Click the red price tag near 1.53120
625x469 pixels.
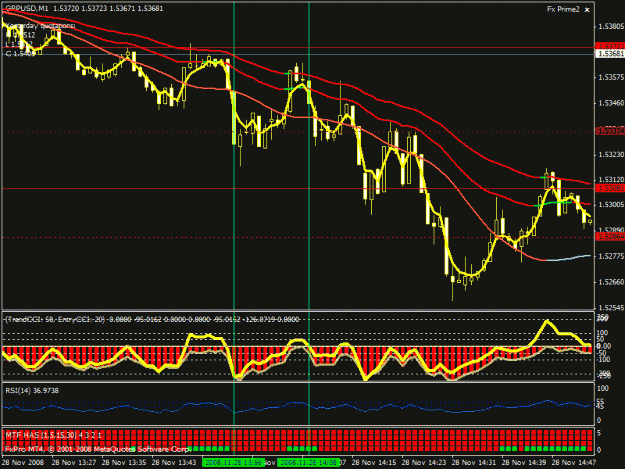(610, 188)
